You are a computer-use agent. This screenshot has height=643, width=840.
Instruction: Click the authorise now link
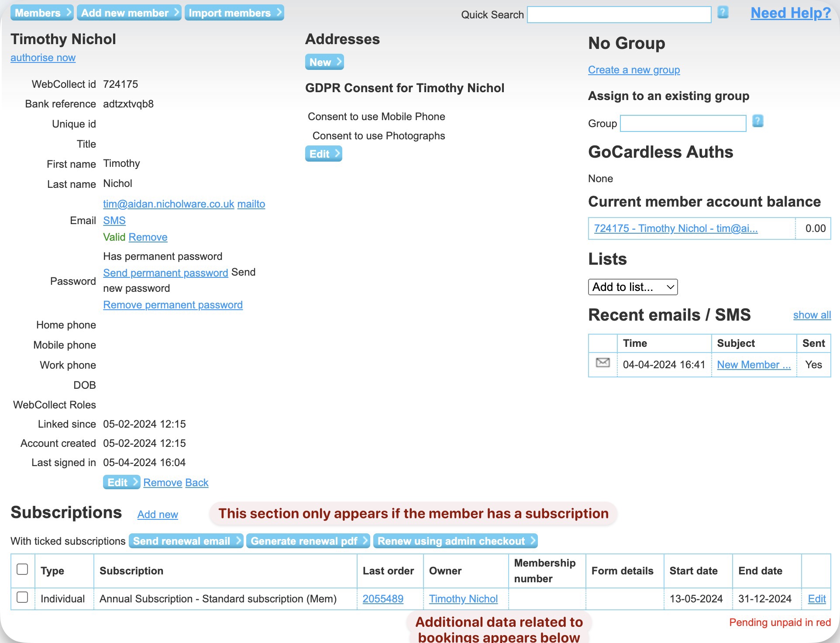coord(43,58)
